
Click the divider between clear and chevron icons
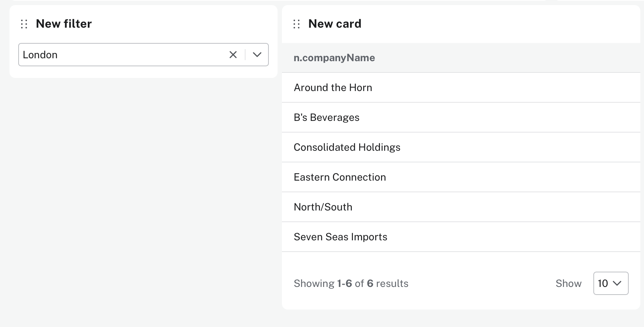(x=245, y=55)
